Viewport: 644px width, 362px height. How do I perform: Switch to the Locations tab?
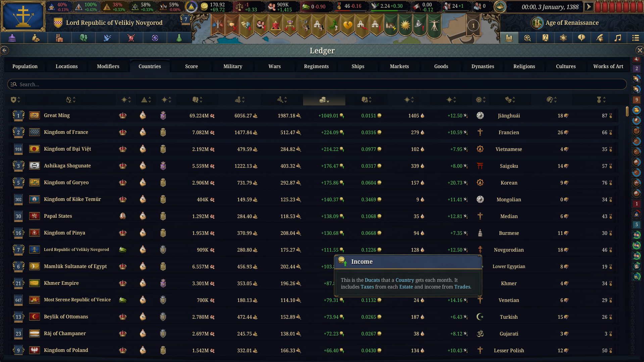click(x=66, y=66)
